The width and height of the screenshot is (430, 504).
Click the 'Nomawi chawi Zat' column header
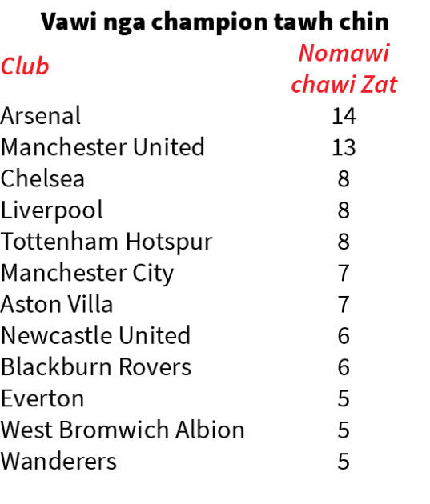coord(344,69)
